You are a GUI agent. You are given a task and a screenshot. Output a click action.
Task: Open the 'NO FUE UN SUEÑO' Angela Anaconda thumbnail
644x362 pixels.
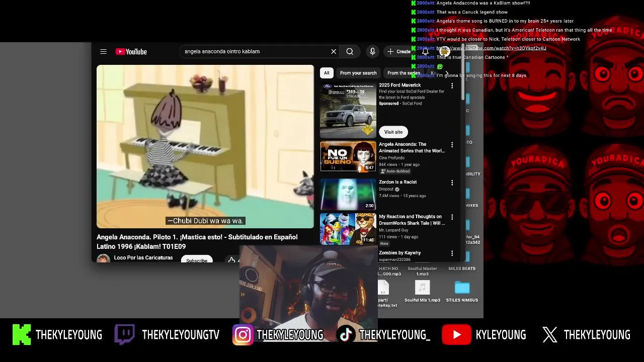(348, 157)
